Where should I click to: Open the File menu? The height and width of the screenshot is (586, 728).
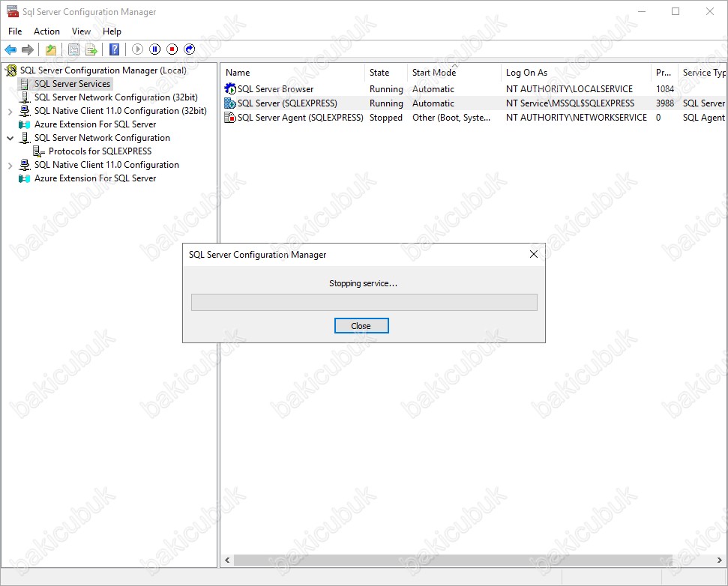click(15, 31)
